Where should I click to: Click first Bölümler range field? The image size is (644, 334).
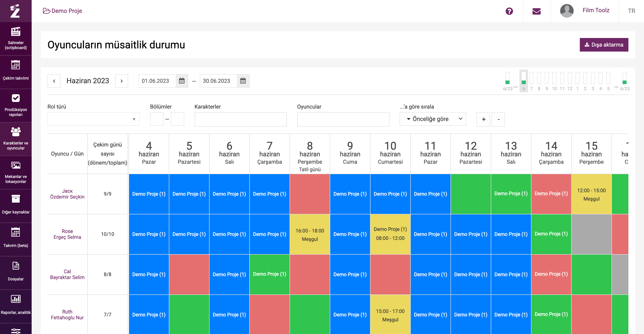(x=157, y=119)
